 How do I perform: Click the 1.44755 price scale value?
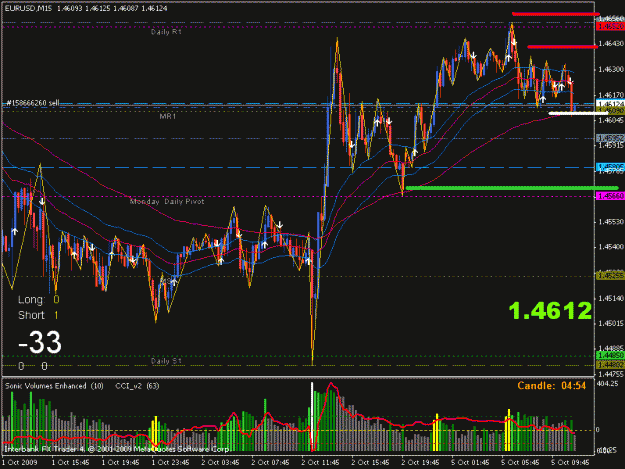click(x=611, y=374)
